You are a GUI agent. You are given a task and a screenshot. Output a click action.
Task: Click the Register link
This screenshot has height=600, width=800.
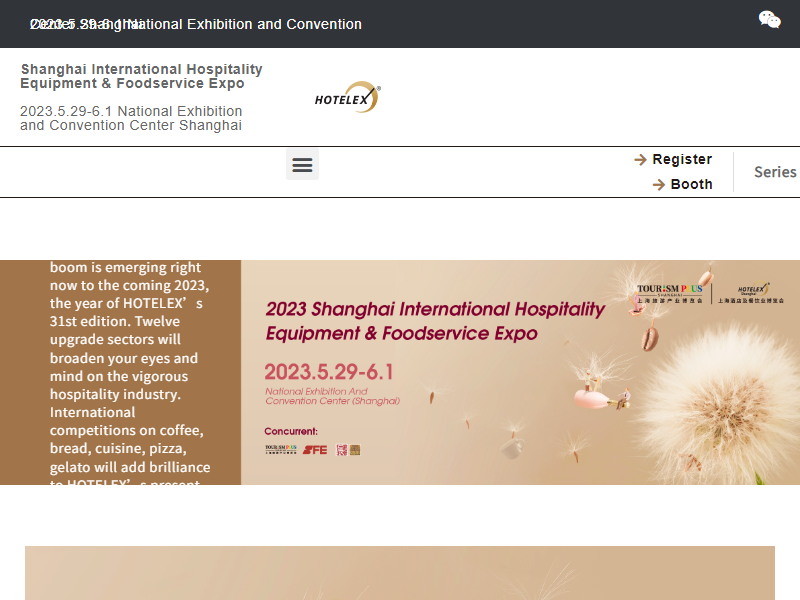pos(682,159)
